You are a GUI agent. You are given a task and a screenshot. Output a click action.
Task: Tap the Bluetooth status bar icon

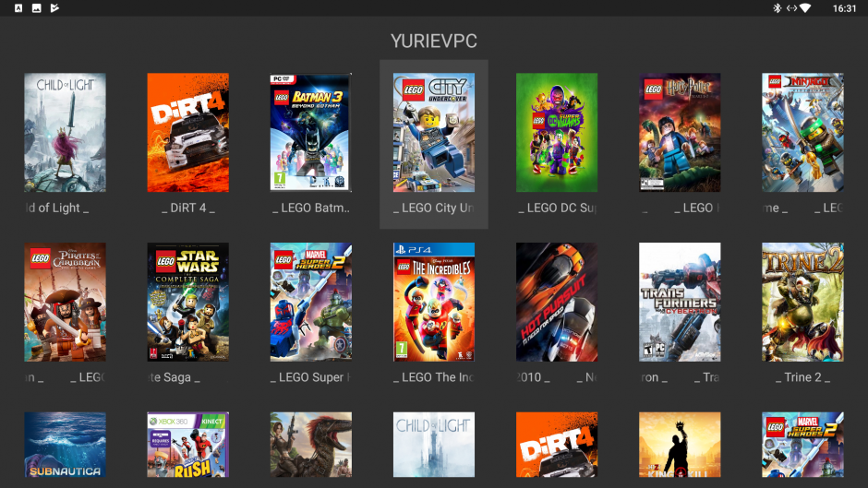pos(777,7)
